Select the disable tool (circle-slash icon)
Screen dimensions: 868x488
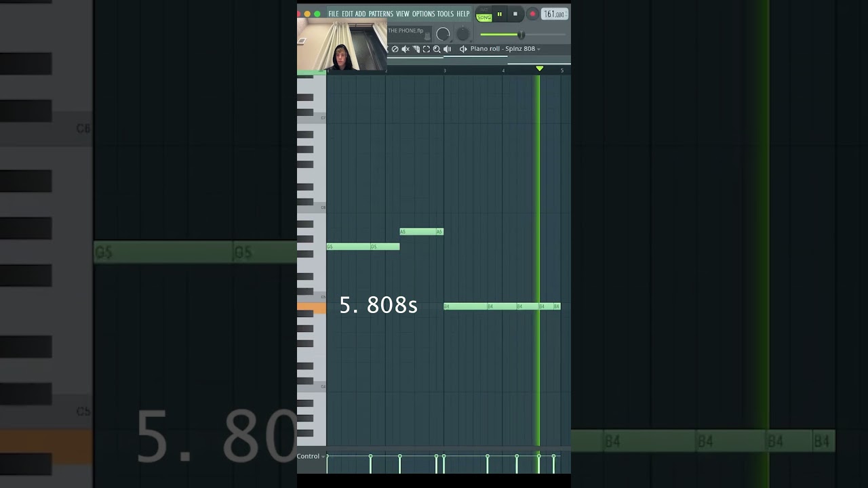(395, 49)
